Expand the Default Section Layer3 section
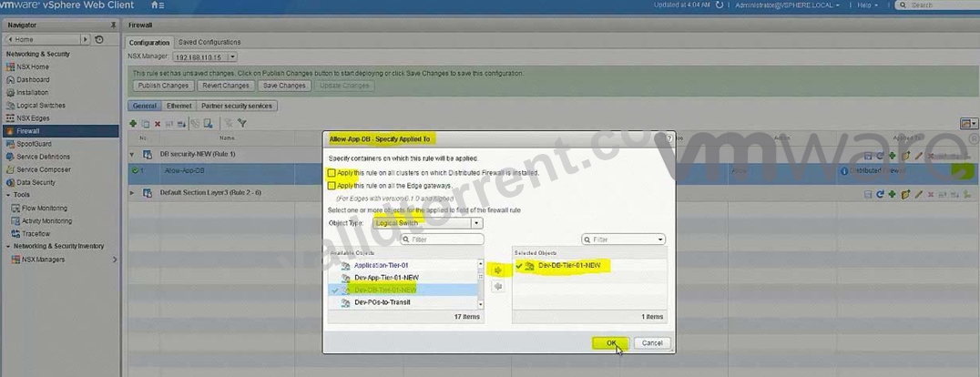The image size is (980, 377). [132, 193]
